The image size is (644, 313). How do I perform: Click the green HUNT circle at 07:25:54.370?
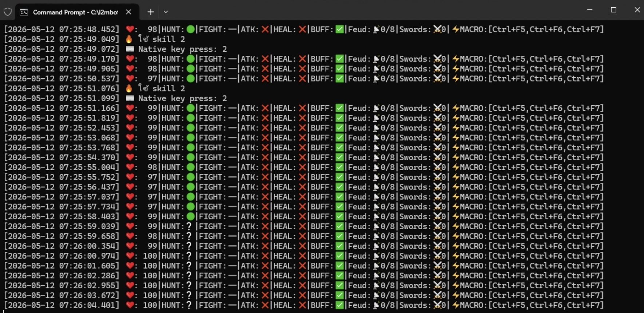[191, 157]
